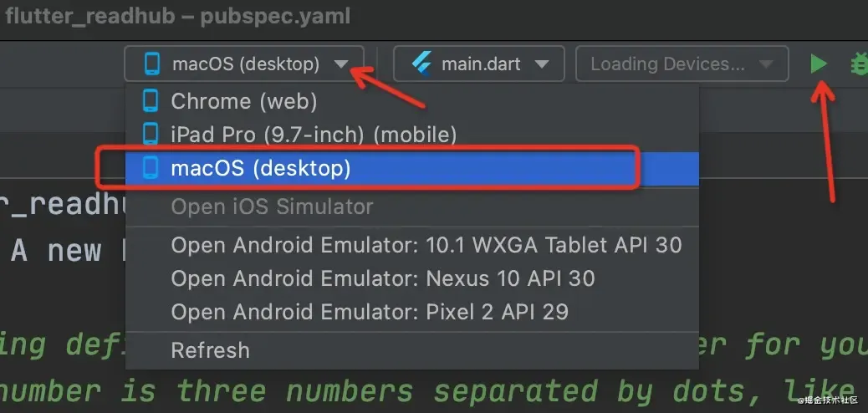Click the macOS (desktop) list device icon

(151, 168)
